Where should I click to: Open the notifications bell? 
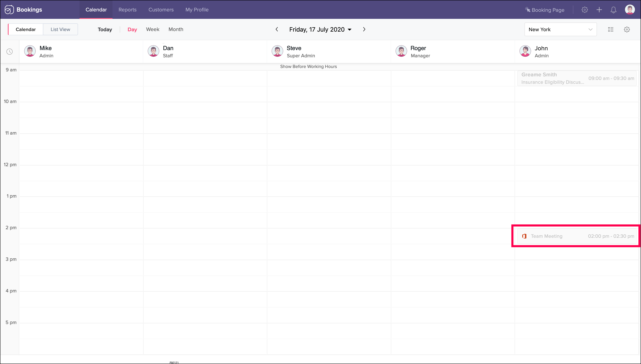(614, 10)
